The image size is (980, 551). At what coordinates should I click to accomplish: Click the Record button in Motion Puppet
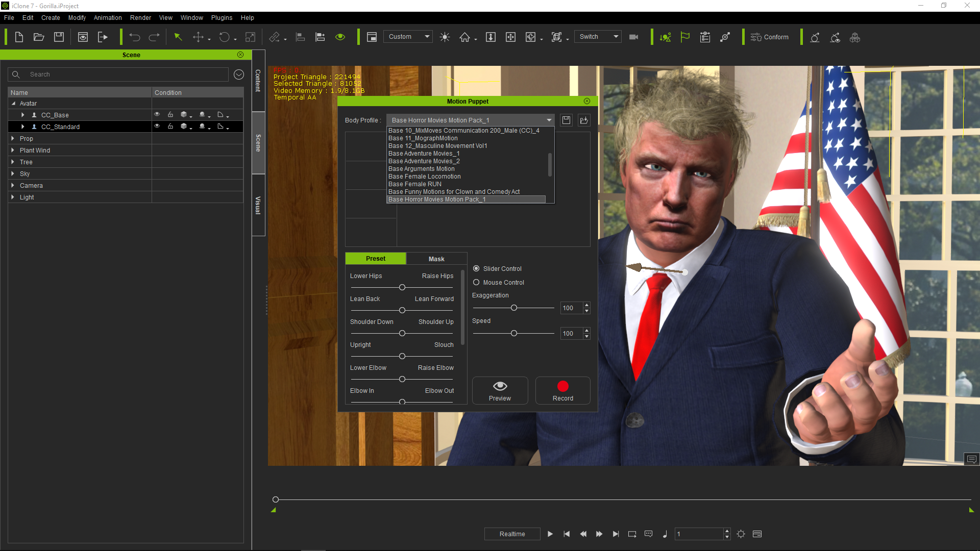tap(562, 391)
